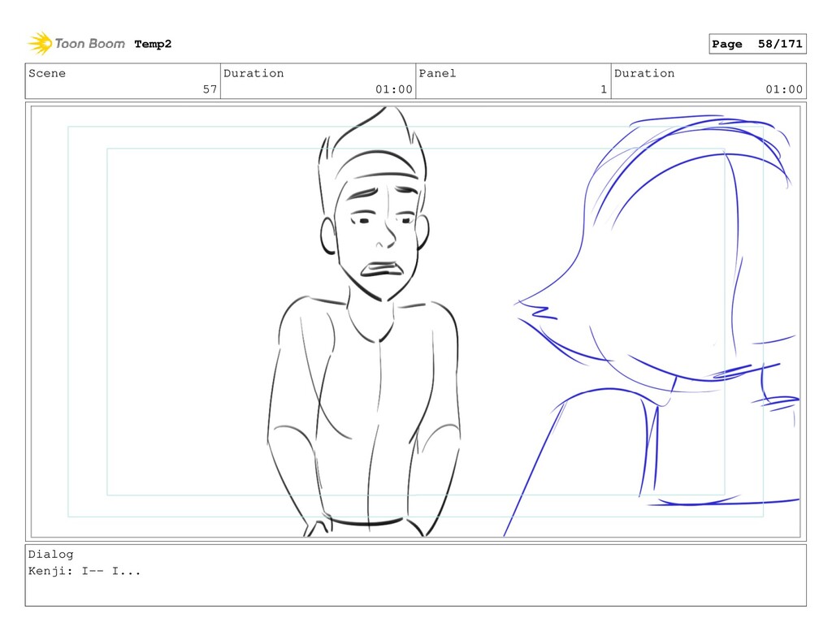Click the 'Panel' header label

pyautogui.click(x=437, y=73)
